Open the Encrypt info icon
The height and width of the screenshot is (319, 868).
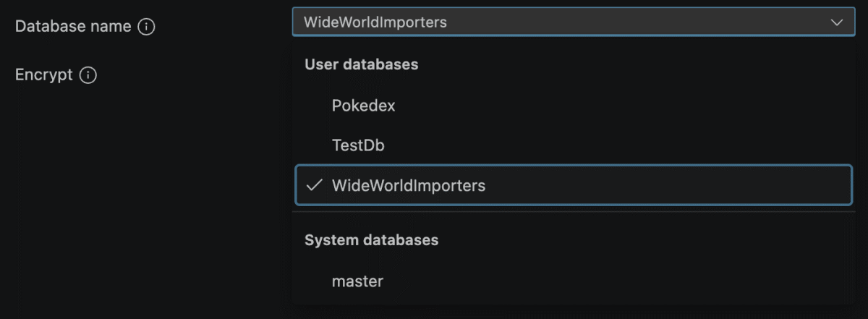coord(88,75)
